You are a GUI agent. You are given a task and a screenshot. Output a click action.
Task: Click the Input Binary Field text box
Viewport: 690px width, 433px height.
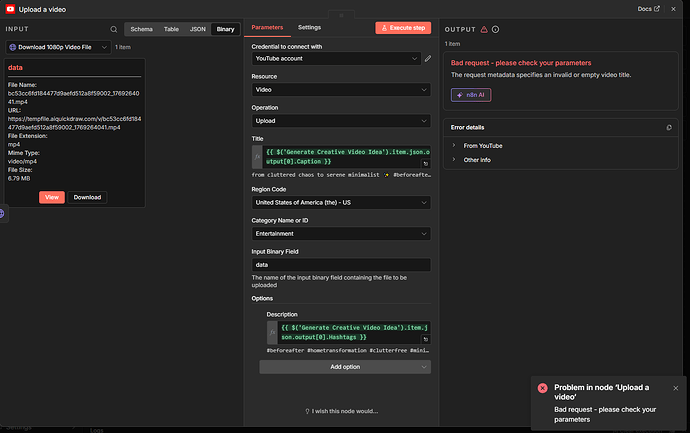[x=341, y=265]
